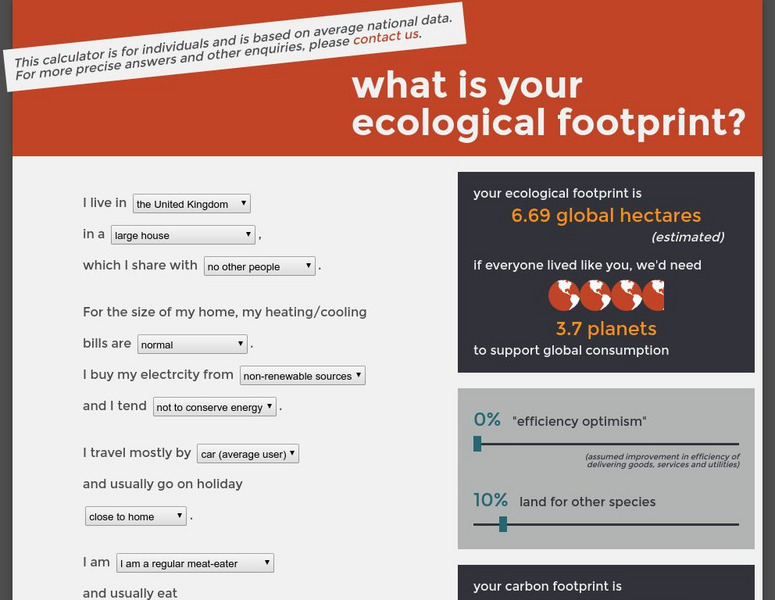The width and height of the screenshot is (775, 600).
Task: Click the 'land for other species' slider handle
Action: pyautogui.click(x=502, y=524)
